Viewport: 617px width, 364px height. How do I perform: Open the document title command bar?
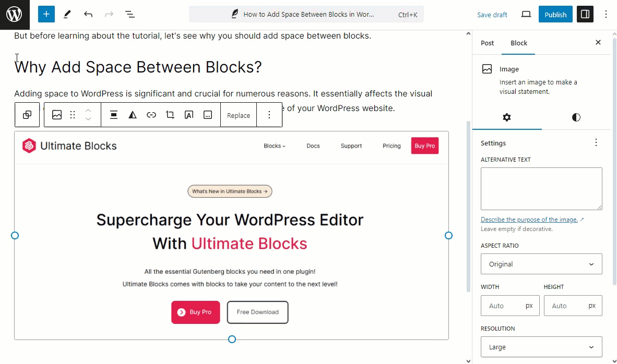pos(306,15)
